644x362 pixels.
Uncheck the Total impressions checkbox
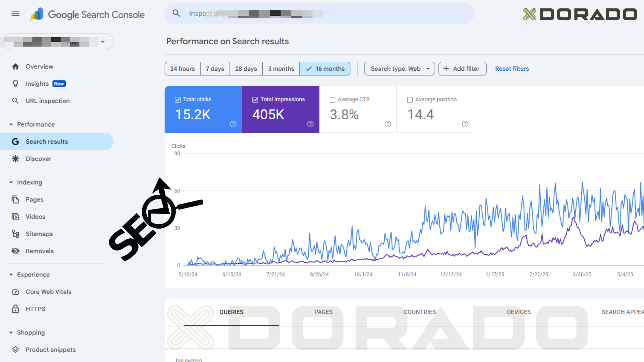pyautogui.click(x=255, y=100)
